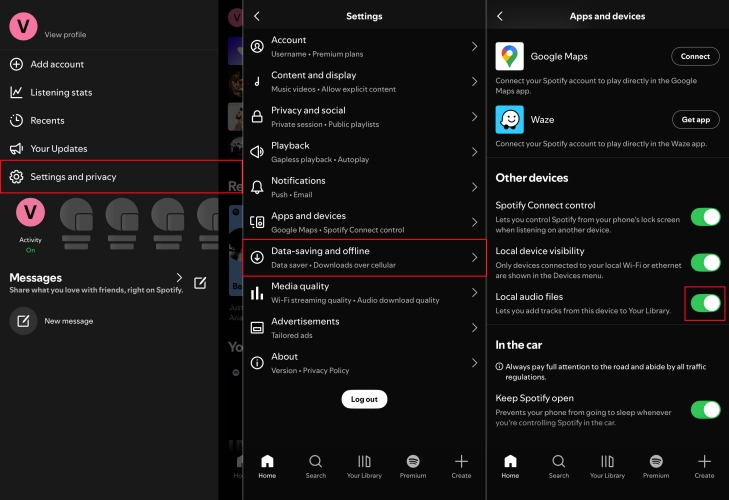Click the Content and display note icon
Screen dimensions: 729x500
[x=257, y=82]
